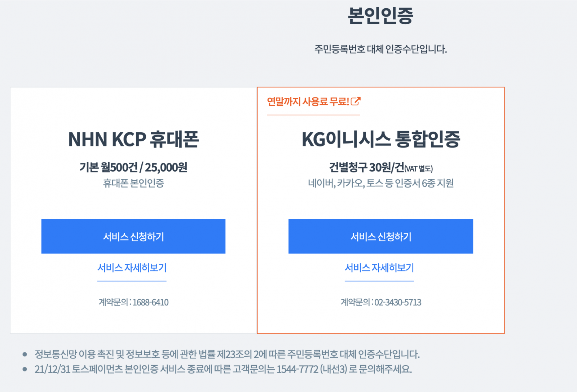Click the 본인인증 page heading
This screenshot has width=577, height=392.
[380, 16]
